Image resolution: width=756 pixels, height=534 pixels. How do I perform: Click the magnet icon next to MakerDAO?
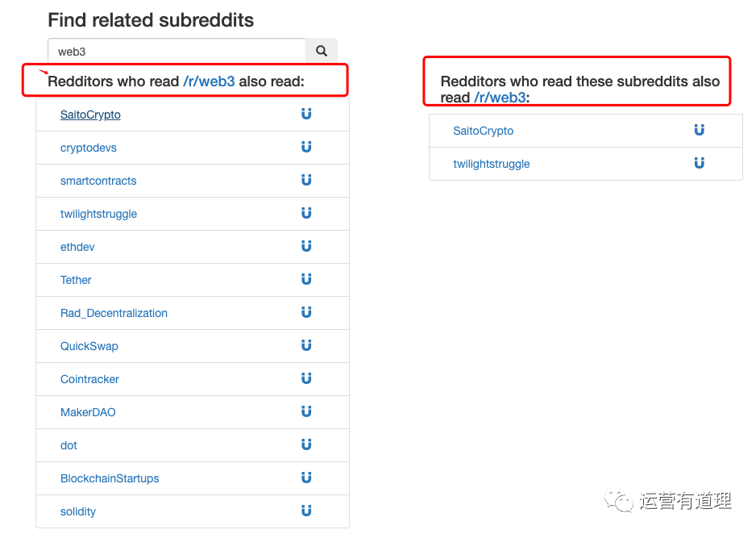[x=306, y=411]
